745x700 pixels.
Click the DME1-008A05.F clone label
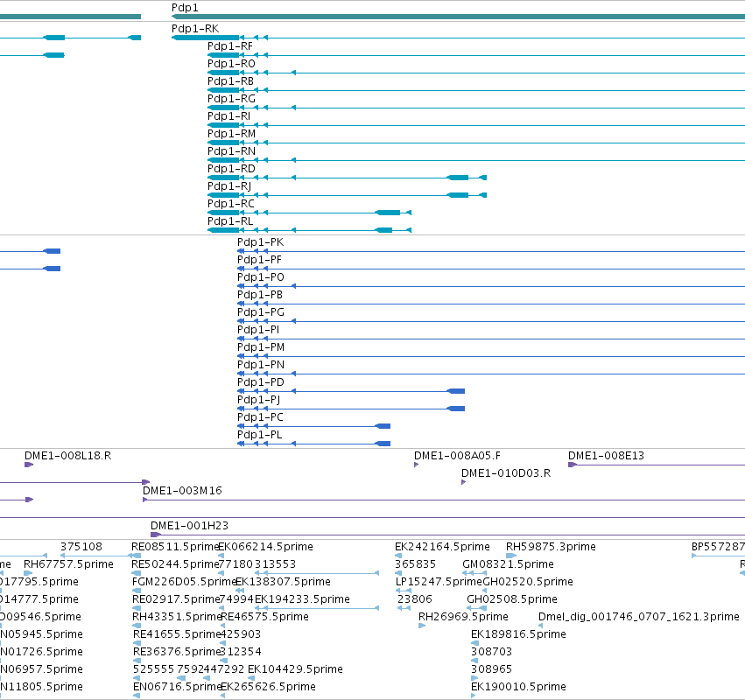457,456
